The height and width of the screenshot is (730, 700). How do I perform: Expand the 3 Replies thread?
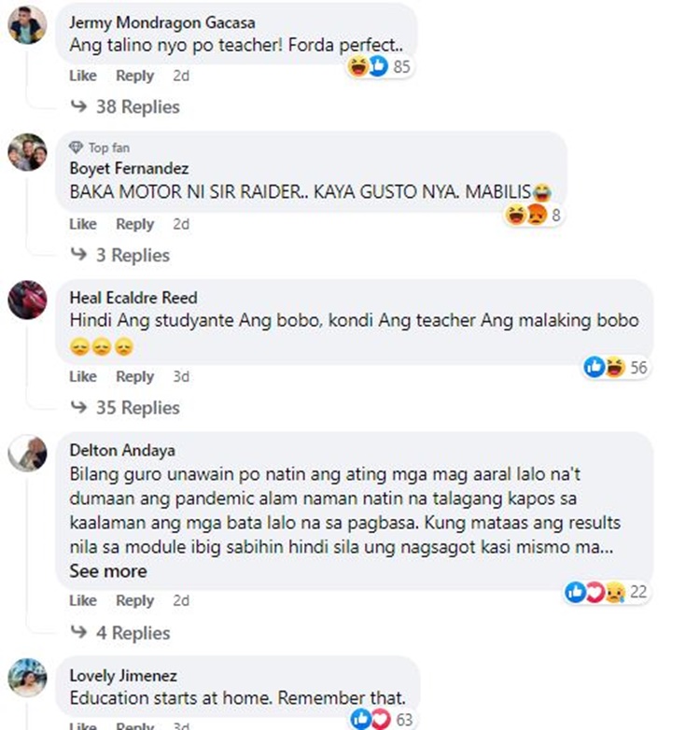point(119,255)
